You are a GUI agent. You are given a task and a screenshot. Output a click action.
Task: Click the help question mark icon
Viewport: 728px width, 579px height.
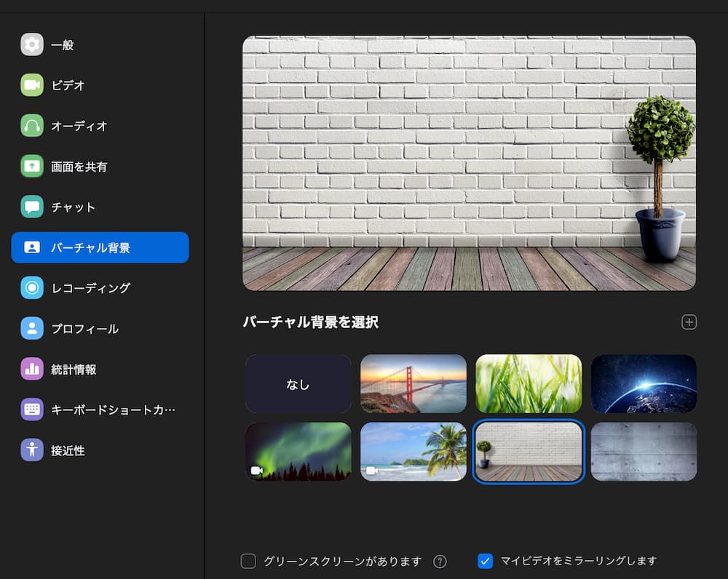[440, 561]
